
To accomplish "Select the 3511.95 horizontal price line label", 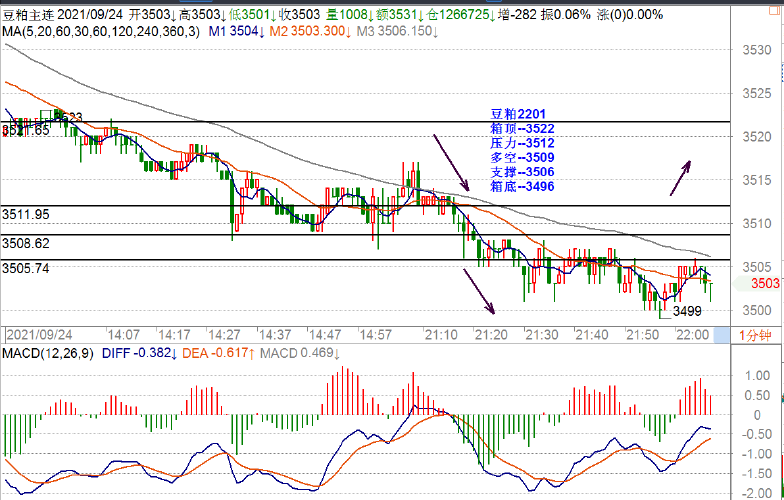I will coord(25,214).
